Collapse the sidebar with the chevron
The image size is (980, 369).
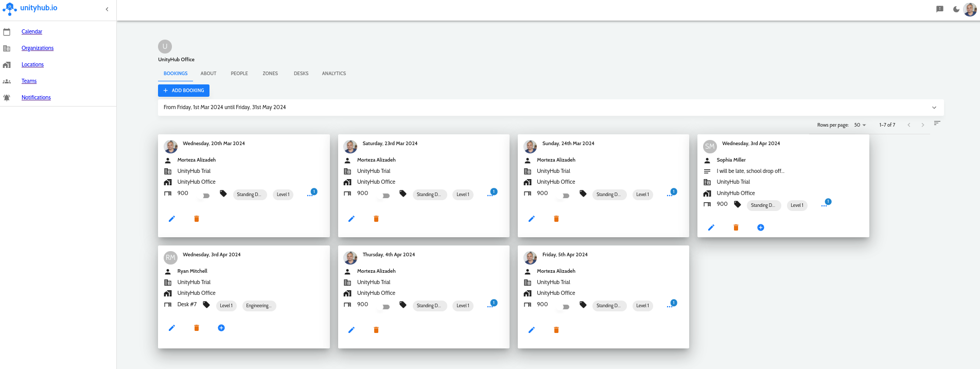107,9
